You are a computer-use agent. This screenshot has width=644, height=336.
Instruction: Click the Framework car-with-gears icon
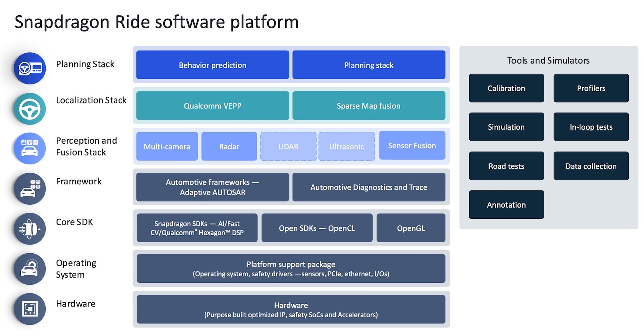coord(30,189)
